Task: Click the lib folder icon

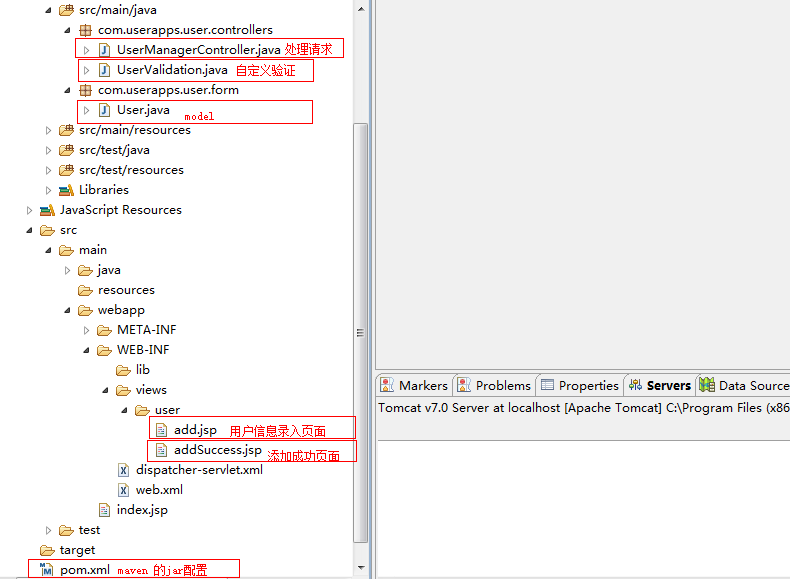Action: [x=123, y=370]
